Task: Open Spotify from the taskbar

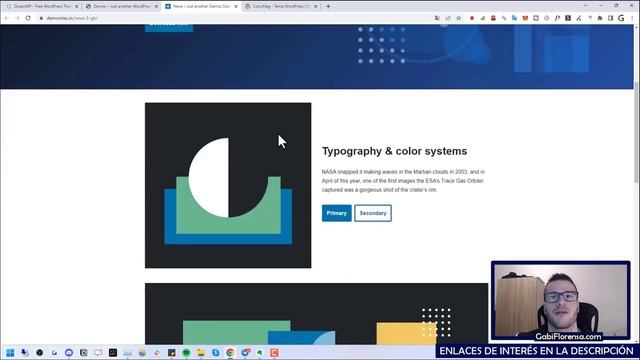Action: [186, 353]
